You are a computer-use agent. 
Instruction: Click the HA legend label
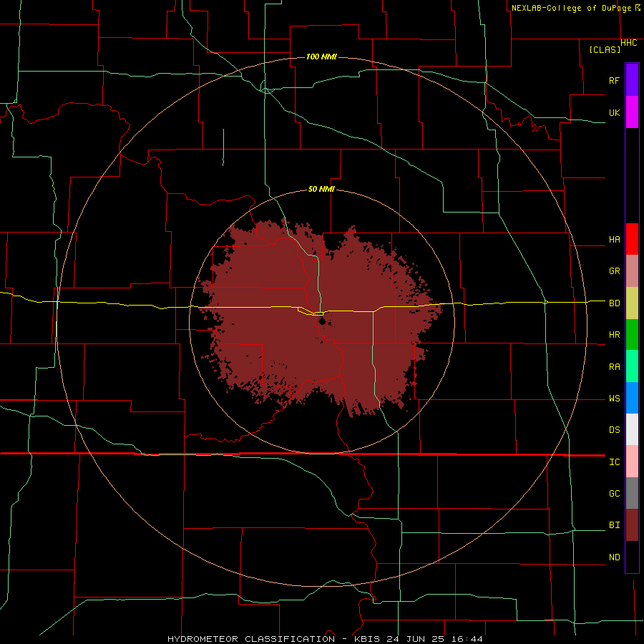coord(614,240)
